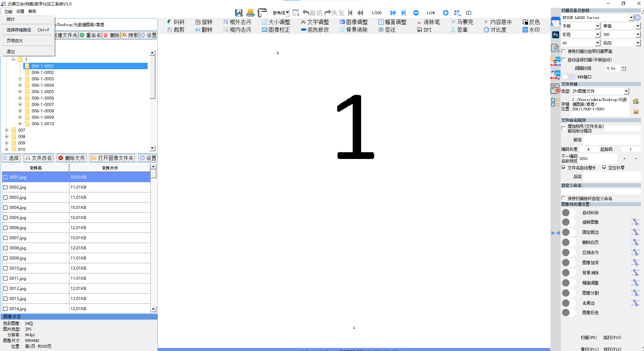
Task: Open the 水印 watermark tool
Action: point(531,30)
